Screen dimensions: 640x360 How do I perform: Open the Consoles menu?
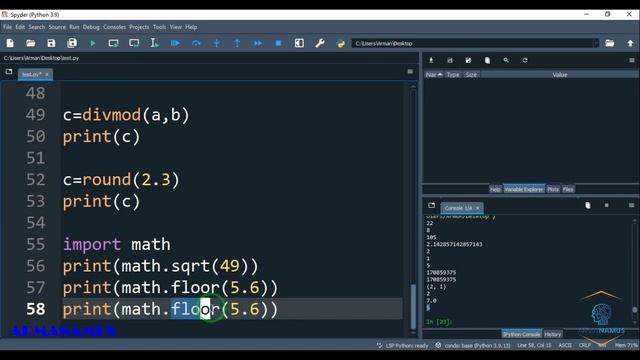[114, 27]
